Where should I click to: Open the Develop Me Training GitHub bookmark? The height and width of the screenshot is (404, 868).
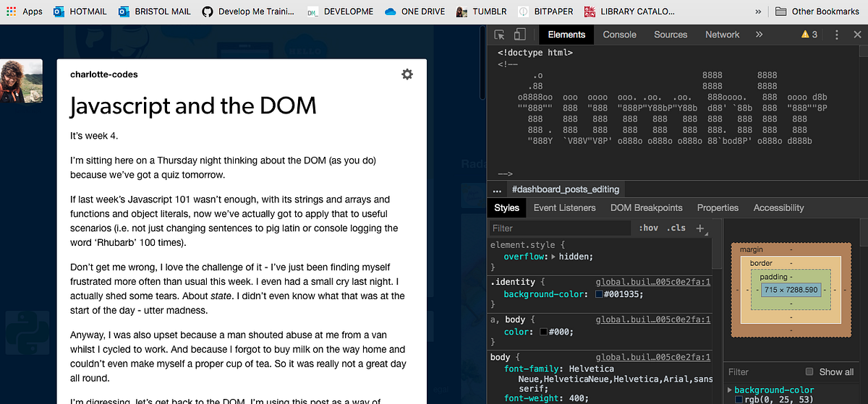[248, 12]
